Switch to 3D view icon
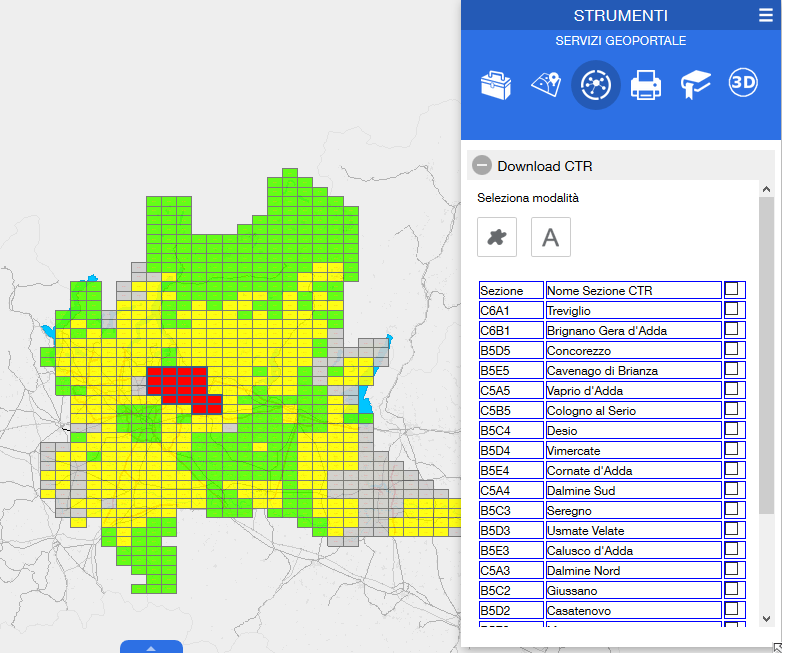Image resolution: width=788 pixels, height=654 pixels. 743,84
